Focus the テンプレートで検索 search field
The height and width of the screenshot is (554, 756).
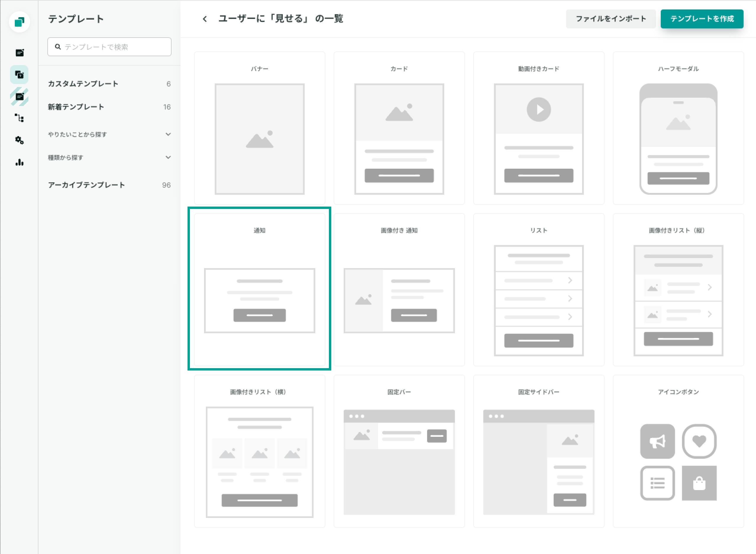point(109,47)
